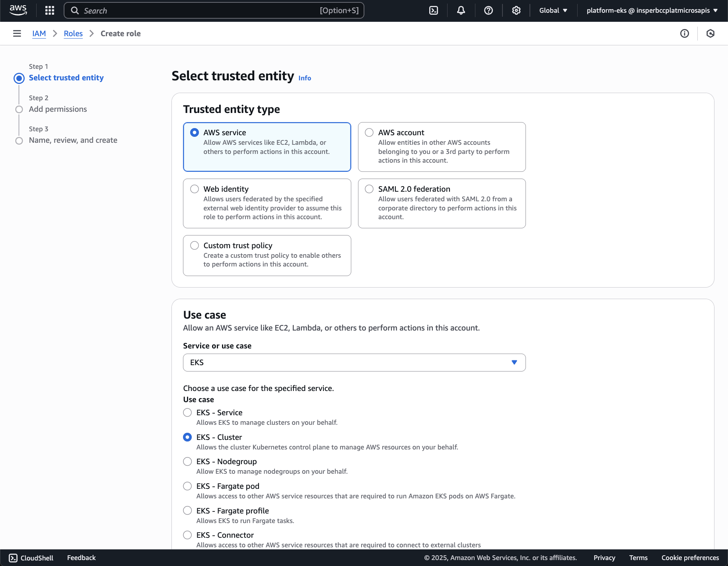Expand the platform-eks account menu
The width and height of the screenshot is (728, 566).
click(652, 10)
